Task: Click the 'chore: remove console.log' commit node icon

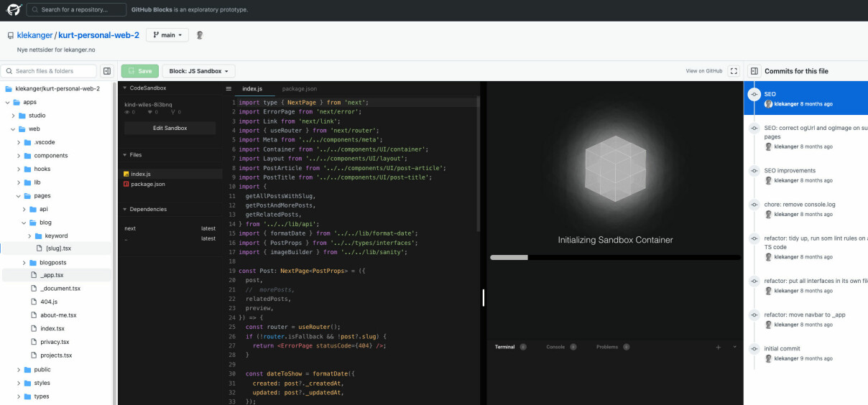Action: (x=754, y=205)
